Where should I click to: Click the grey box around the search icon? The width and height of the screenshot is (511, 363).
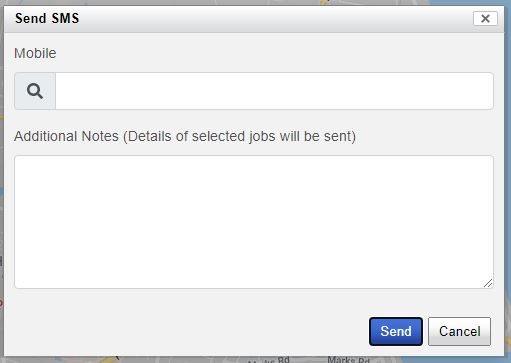[35, 91]
